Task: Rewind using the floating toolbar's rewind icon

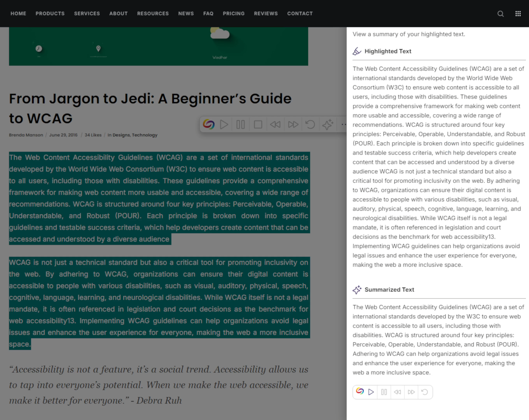Action: click(275, 124)
